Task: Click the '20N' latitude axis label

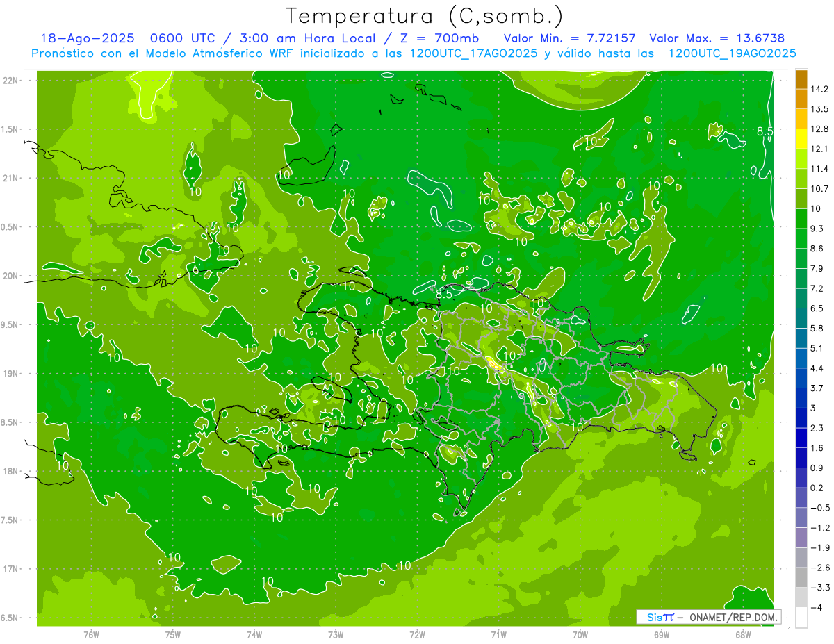Action: pos(11,276)
